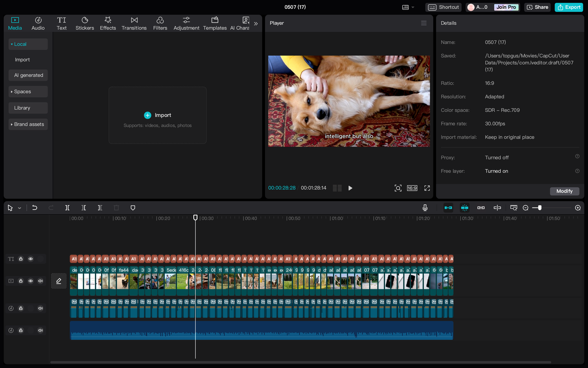588x368 pixels.
Task: Click the snapshot camera icon in the Player
Action: (398, 188)
